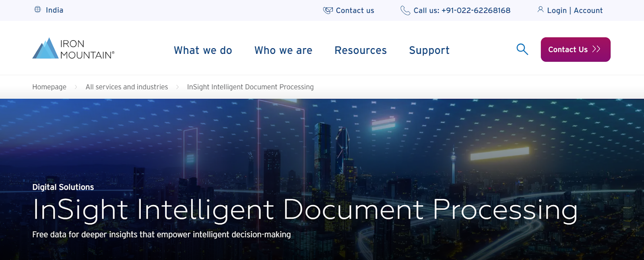
Task: Click the envelope icon for Contact us
Action: (x=328, y=10)
